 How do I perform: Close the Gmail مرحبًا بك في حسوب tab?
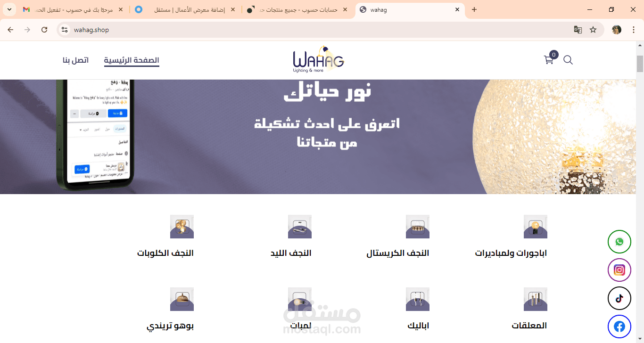pos(121,9)
